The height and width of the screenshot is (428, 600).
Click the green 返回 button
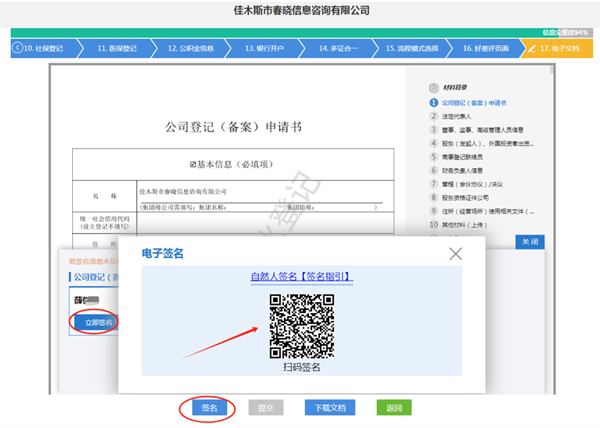point(394,408)
